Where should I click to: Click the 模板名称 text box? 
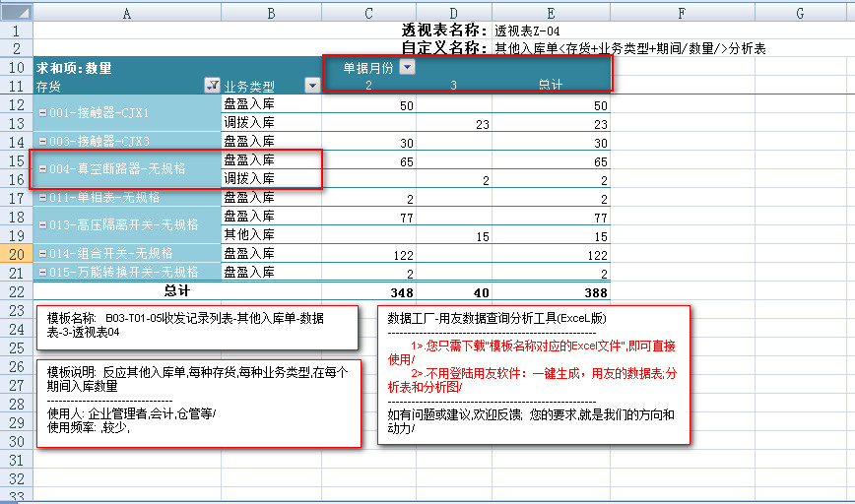pos(197,327)
